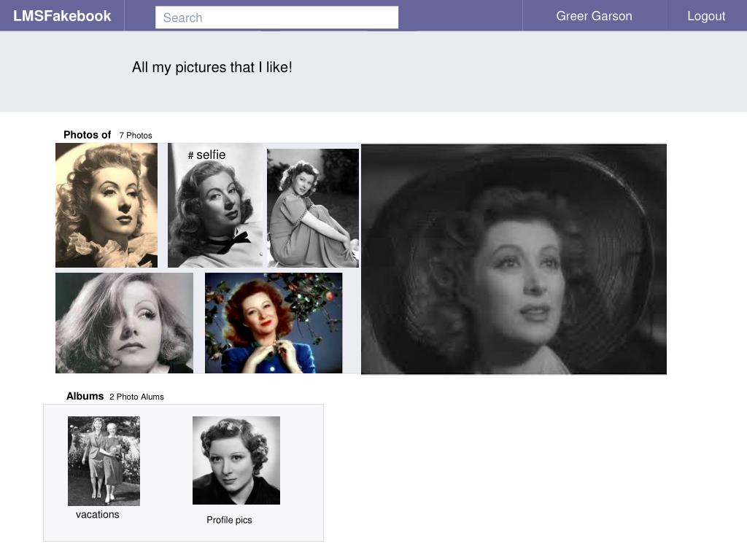
Task: Open the color photo with blue jacket
Action: [x=274, y=323]
